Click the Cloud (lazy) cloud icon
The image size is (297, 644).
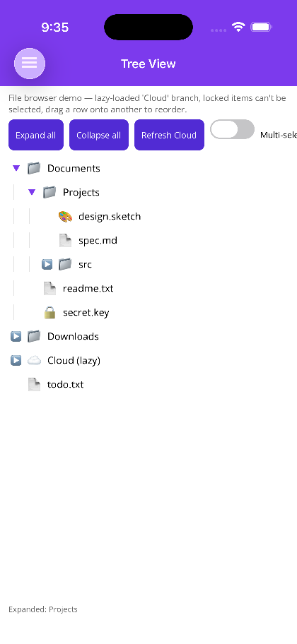(34, 361)
